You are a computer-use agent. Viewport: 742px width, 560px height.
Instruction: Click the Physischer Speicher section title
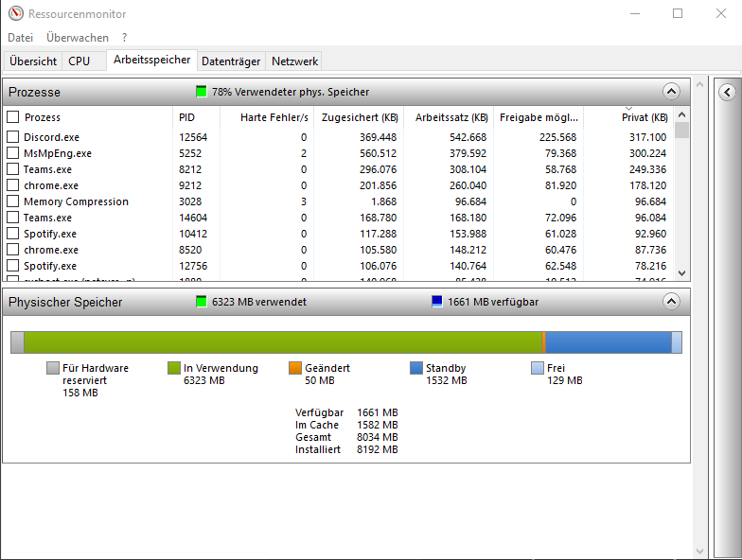[x=65, y=302]
